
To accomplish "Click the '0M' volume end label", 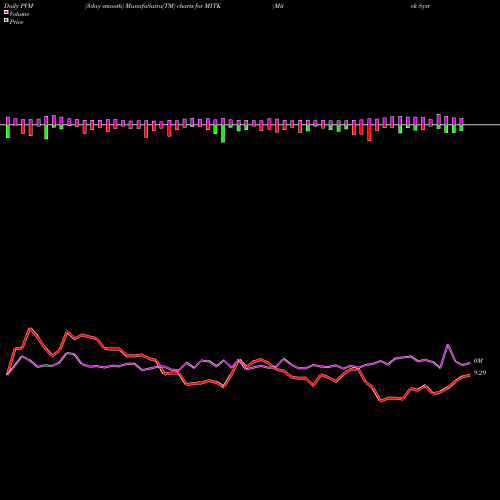I will (478, 361).
